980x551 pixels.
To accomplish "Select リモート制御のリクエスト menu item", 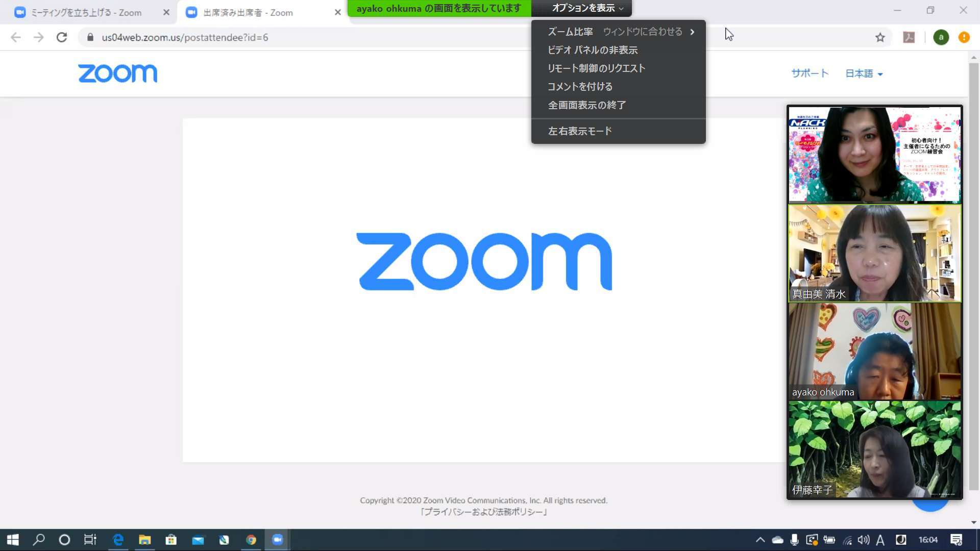I will (x=596, y=68).
